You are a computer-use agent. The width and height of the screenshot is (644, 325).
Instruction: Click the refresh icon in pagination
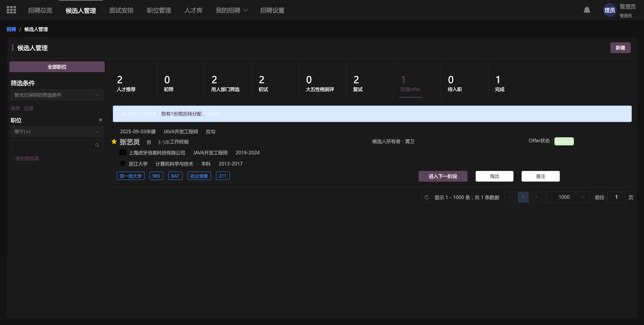tap(426, 197)
